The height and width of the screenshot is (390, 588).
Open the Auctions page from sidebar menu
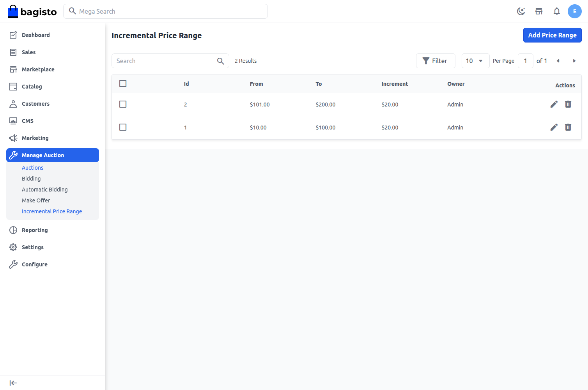32,167
